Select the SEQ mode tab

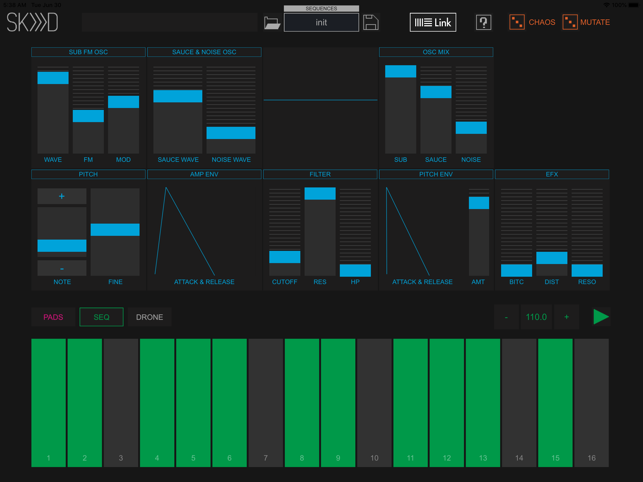tap(101, 317)
